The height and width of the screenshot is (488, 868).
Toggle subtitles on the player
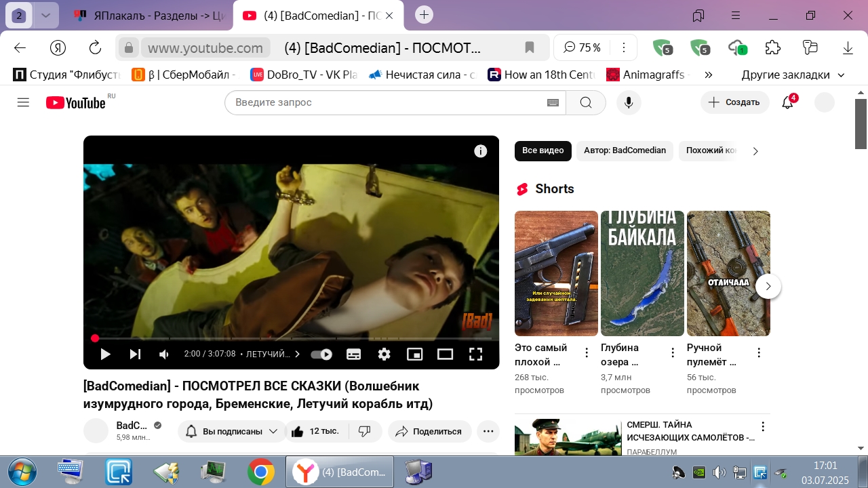pos(354,354)
